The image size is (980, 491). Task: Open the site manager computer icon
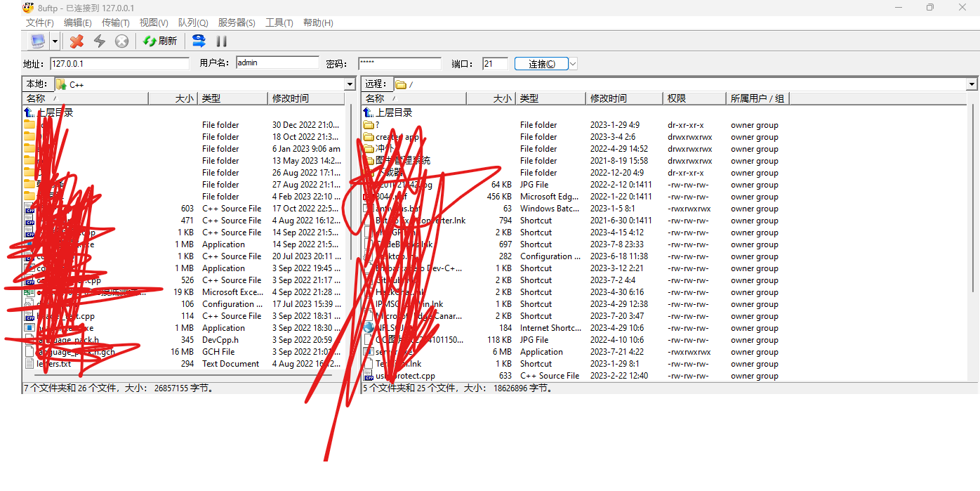point(37,41)
